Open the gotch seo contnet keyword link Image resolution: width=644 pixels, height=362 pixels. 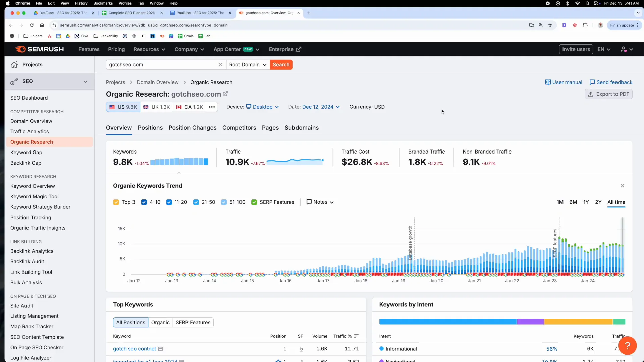pyautogui.click(x=135, y=349)
